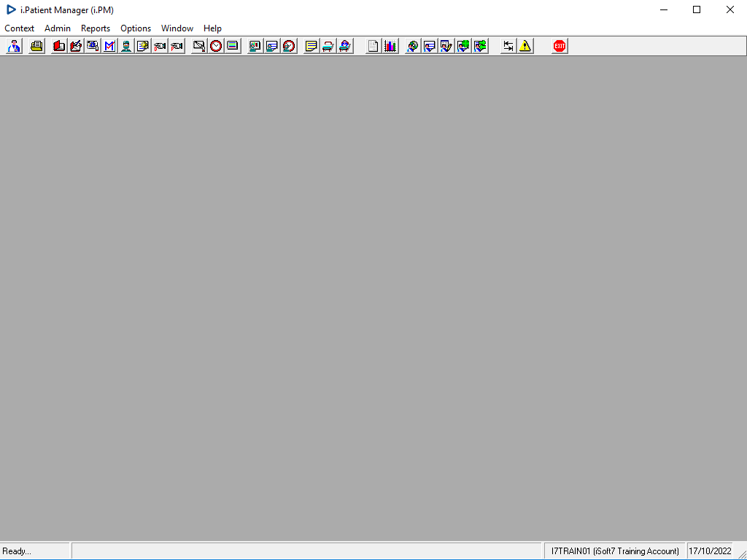Click the person with form and pencil icon
Screen dimensions: 747x560
coord(446,46)
